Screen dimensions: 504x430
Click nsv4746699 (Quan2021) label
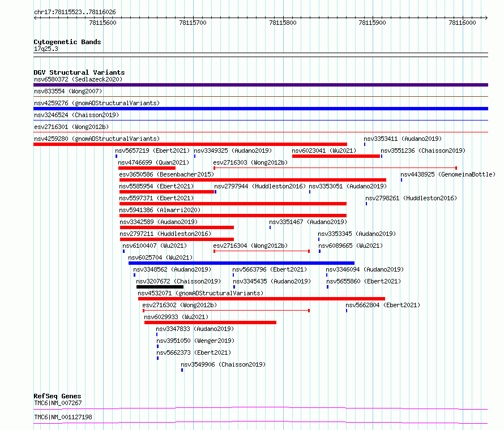pyautogui.click(x=153, y=162)
